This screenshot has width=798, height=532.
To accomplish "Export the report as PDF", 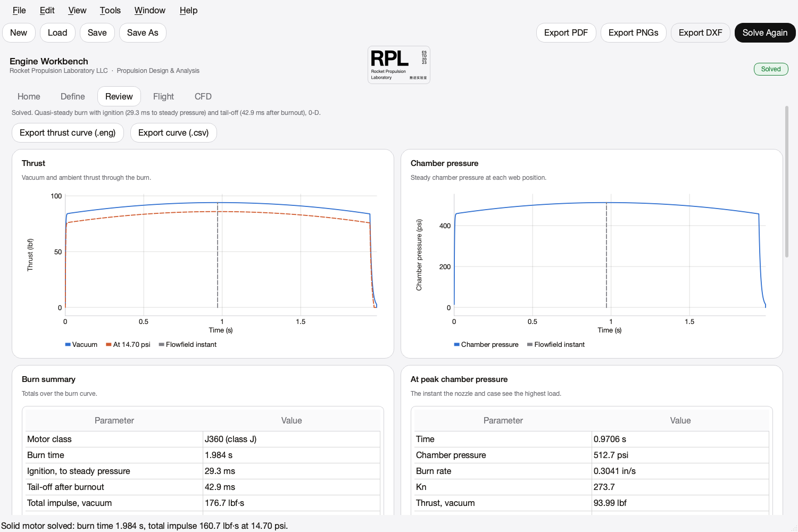I will click(x=566, y=32).
